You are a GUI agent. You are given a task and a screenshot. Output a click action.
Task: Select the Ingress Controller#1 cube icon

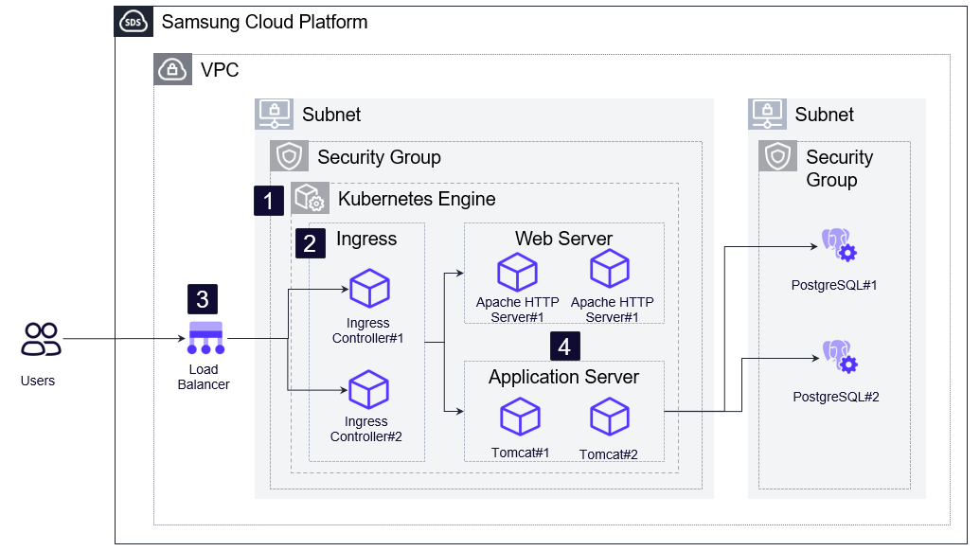click(369, 289)
